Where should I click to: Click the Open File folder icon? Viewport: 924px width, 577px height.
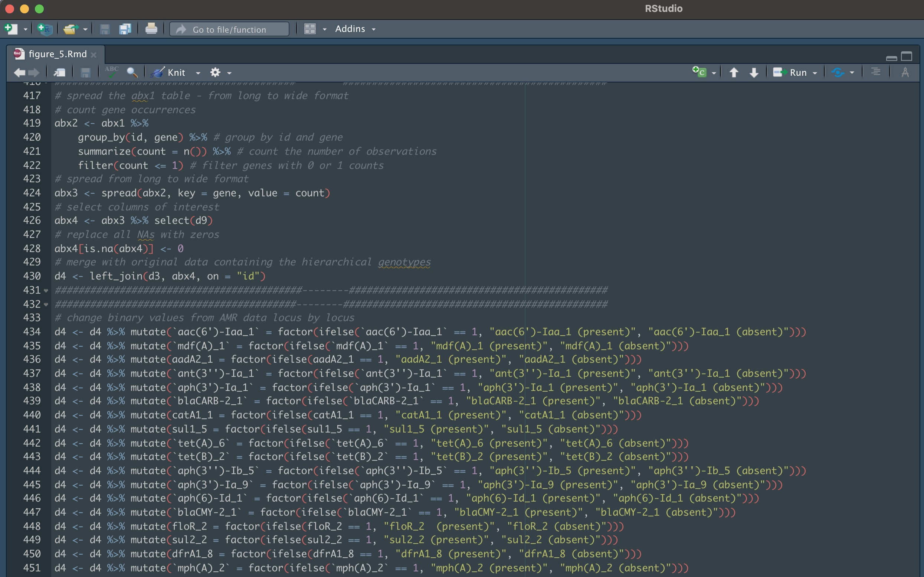(71, 29)
